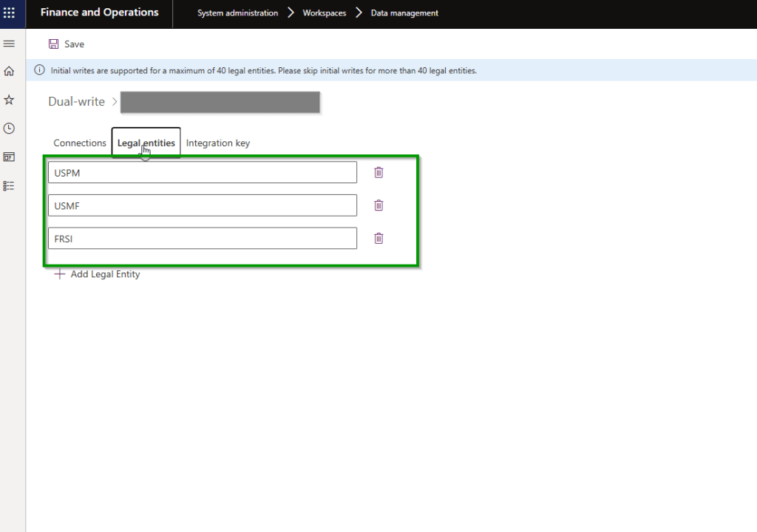Delete the USPM legal entity

(378, 172)
